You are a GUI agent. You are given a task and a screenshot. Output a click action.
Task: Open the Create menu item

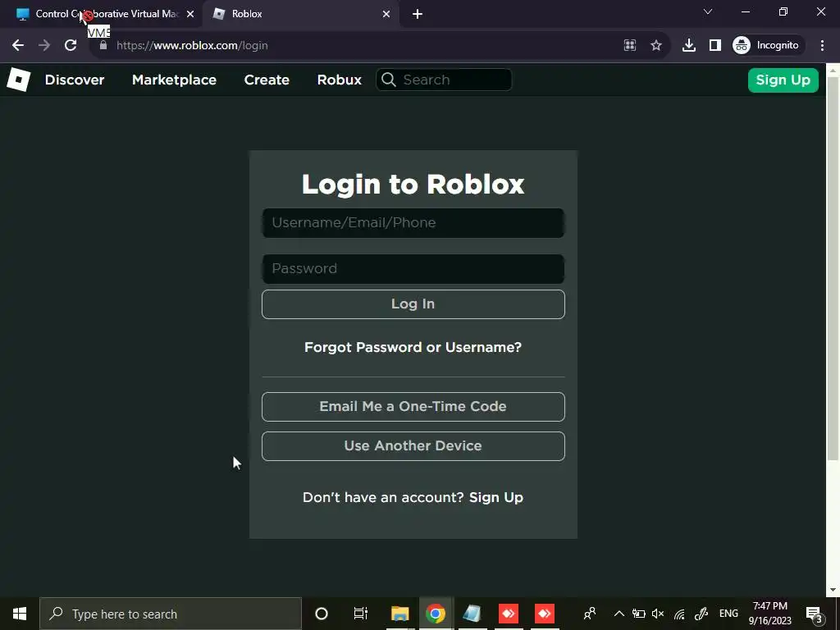[x=267, y=80]
